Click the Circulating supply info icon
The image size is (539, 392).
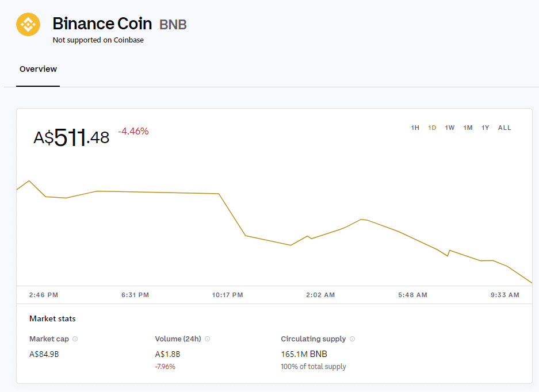pos(353,339)
